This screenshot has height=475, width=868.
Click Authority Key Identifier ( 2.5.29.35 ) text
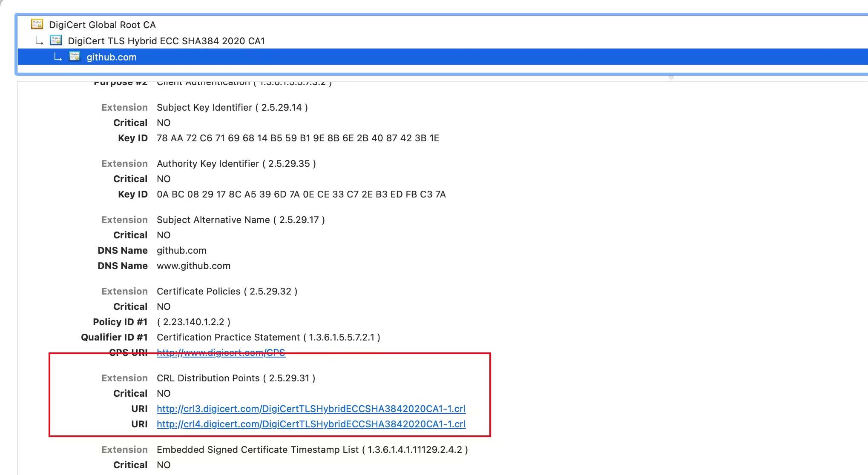(x=236, y=163)
